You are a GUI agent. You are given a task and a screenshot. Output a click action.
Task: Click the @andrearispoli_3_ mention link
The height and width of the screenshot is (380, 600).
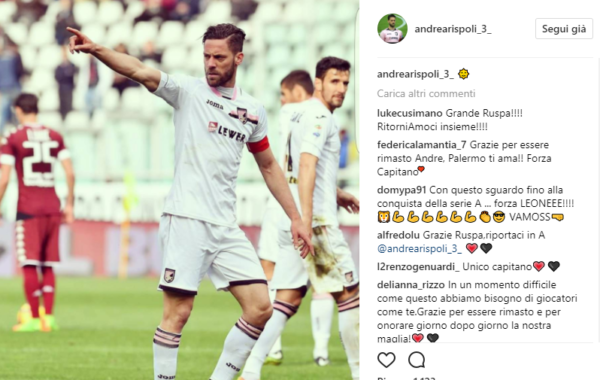[419, 249]
